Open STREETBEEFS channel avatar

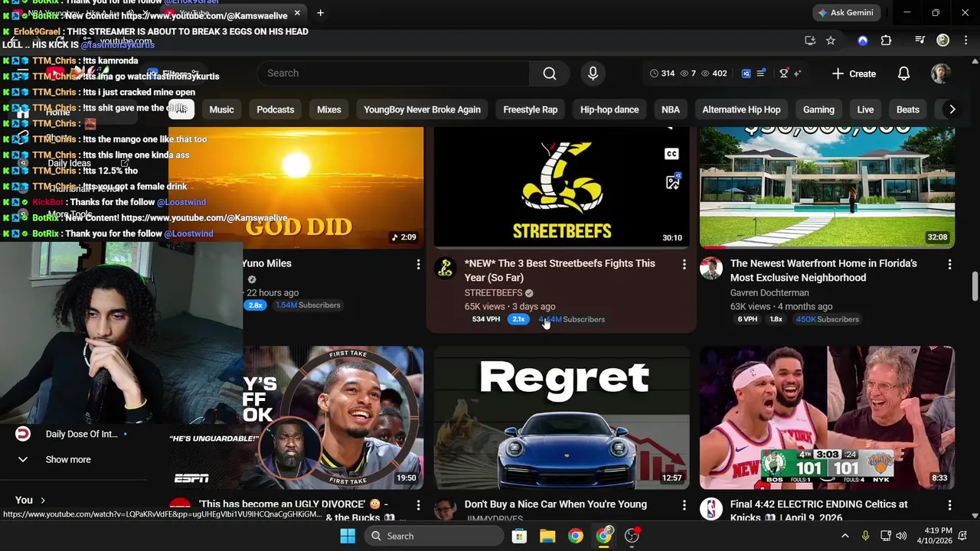[446, 268]
